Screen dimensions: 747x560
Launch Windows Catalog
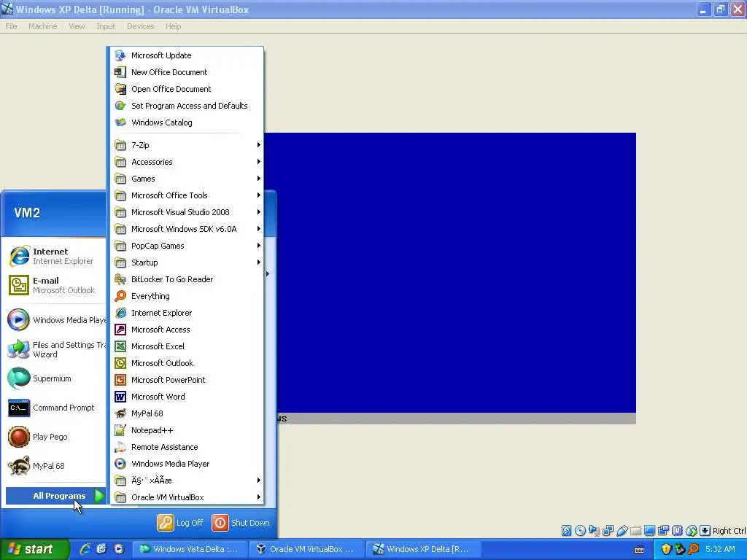[187, 122]
